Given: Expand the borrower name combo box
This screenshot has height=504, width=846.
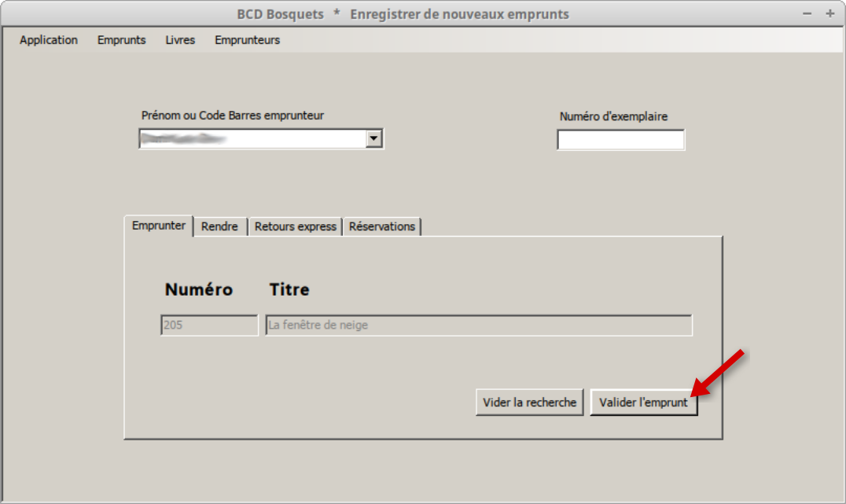Looking at the screenshot, I should [376, 138].
